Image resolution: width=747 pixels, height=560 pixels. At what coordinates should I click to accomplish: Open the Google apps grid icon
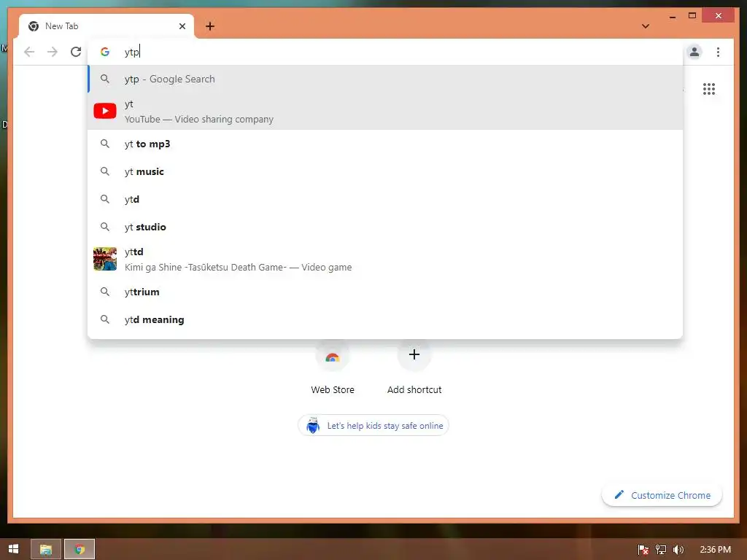(x=709, y=89)
